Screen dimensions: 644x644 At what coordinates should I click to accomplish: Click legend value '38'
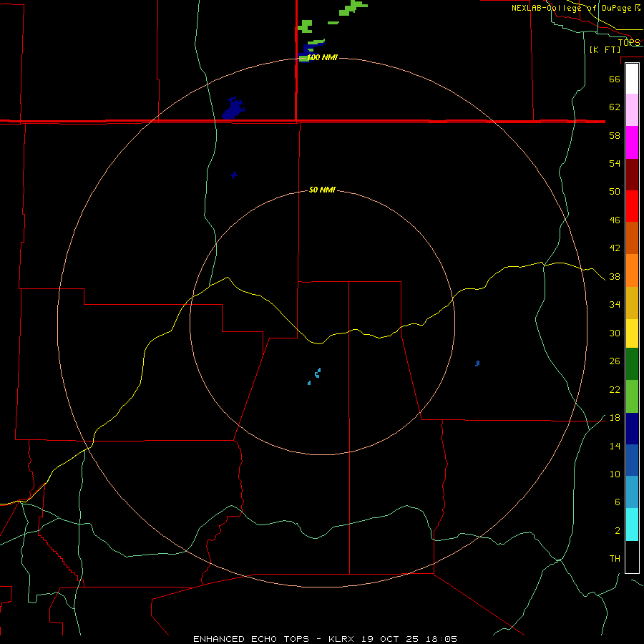tap(615, 276)
